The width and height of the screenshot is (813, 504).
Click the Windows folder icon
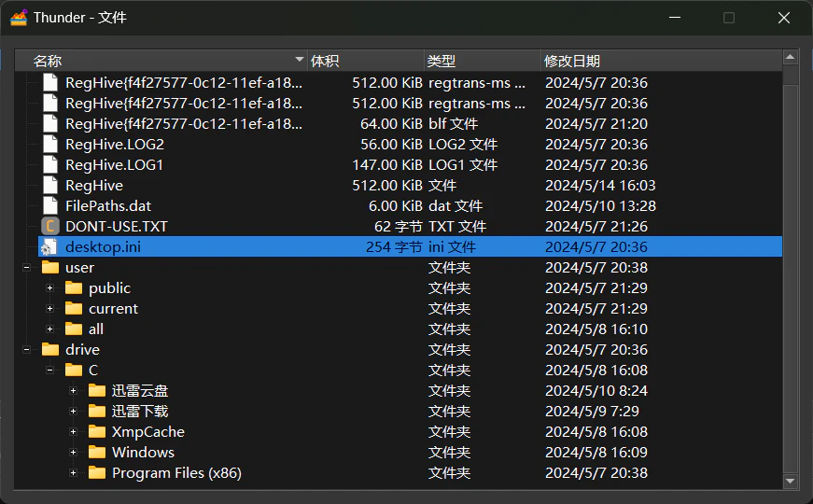coord(97,452)
